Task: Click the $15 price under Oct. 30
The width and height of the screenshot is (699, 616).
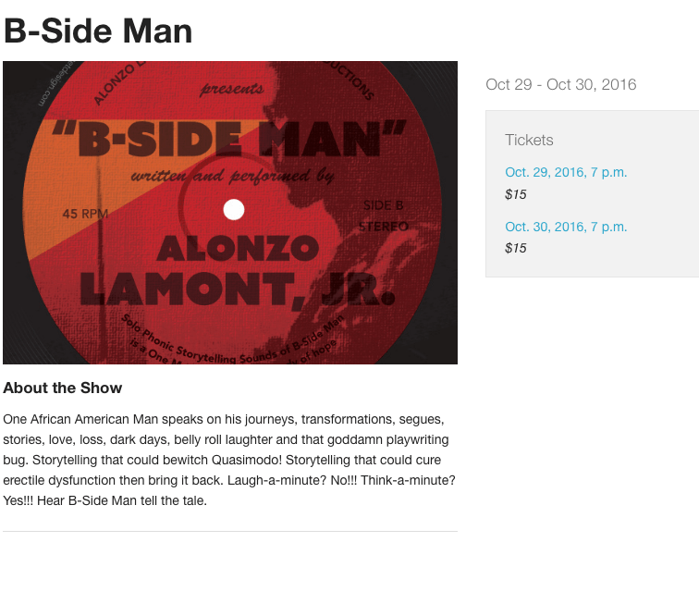Action: point(515,248)
